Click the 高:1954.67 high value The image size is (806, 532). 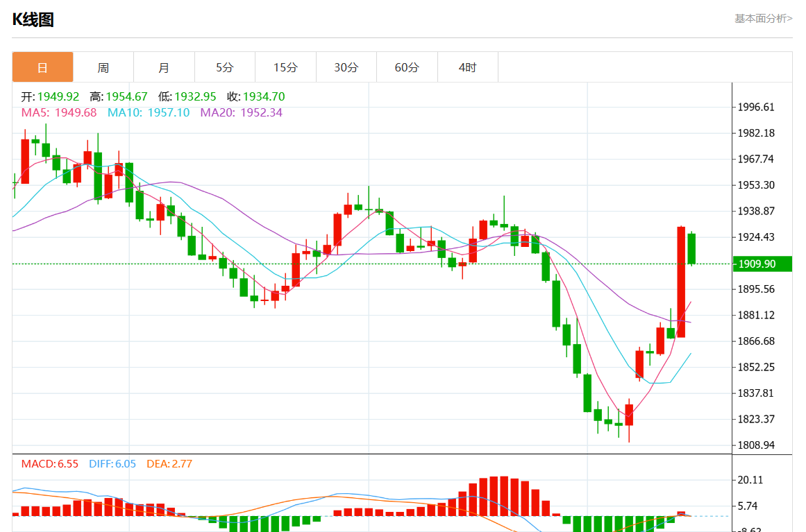coord(118,96)
